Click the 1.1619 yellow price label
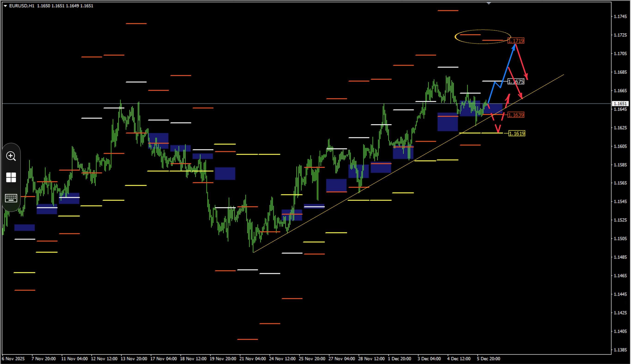631x364 pixels. tap(517, 133)
